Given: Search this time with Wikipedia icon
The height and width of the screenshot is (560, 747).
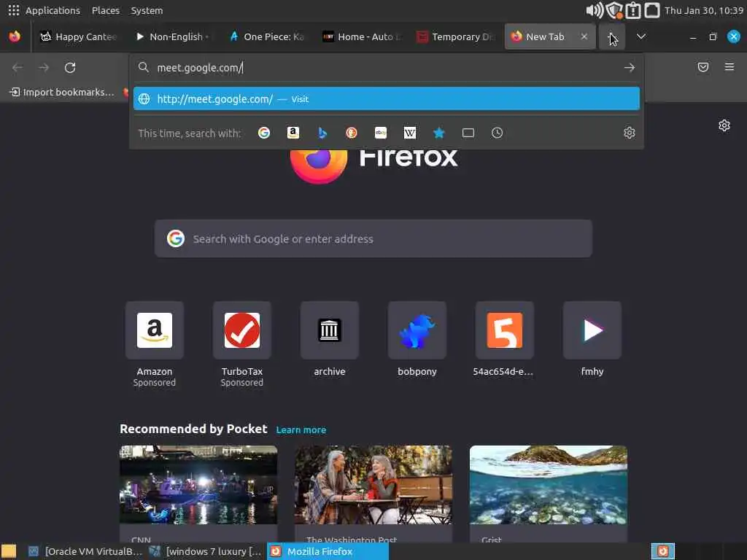Looking at the screenshot, I should 410,133.
